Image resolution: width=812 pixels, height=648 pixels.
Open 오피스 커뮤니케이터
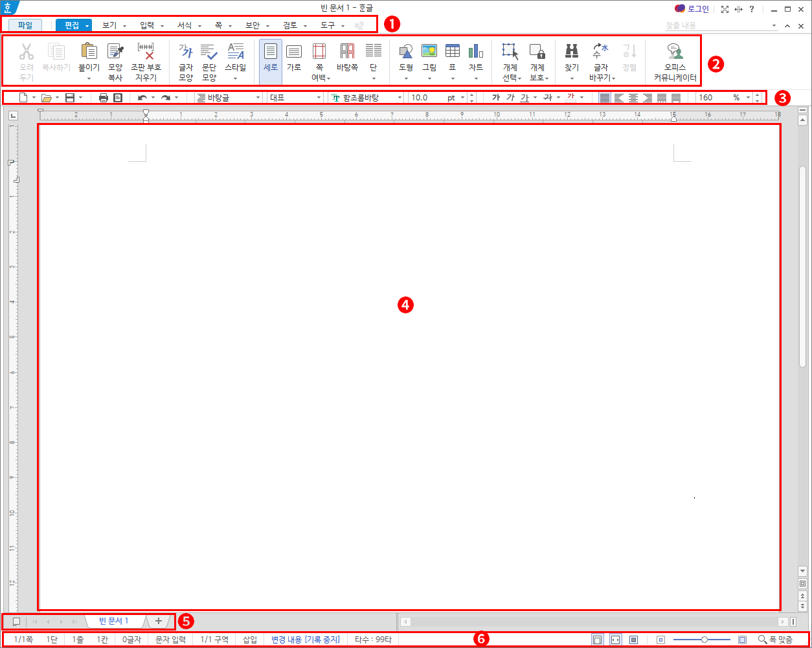point(675,62)
